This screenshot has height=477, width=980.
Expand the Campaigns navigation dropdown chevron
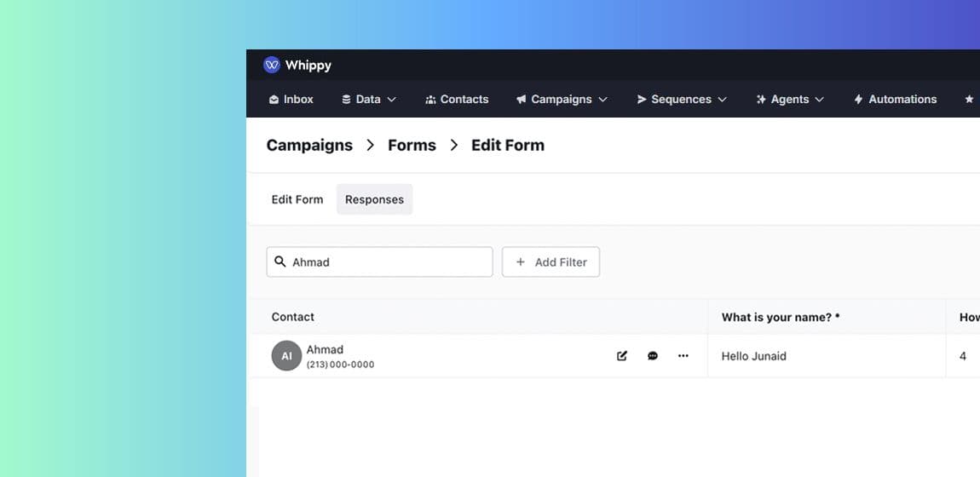[x=603, y=100]
